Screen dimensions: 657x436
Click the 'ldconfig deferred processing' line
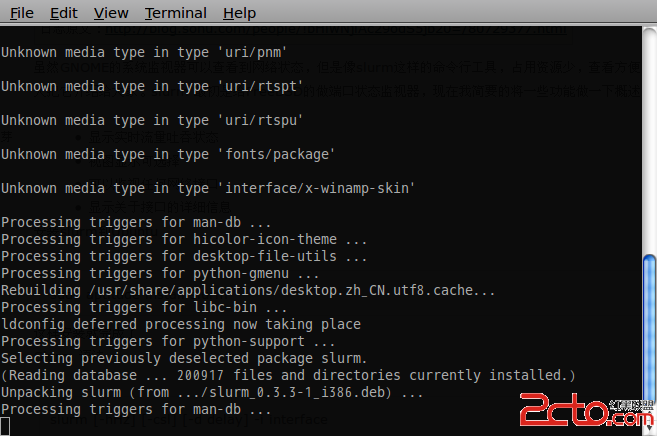point(181,324)
